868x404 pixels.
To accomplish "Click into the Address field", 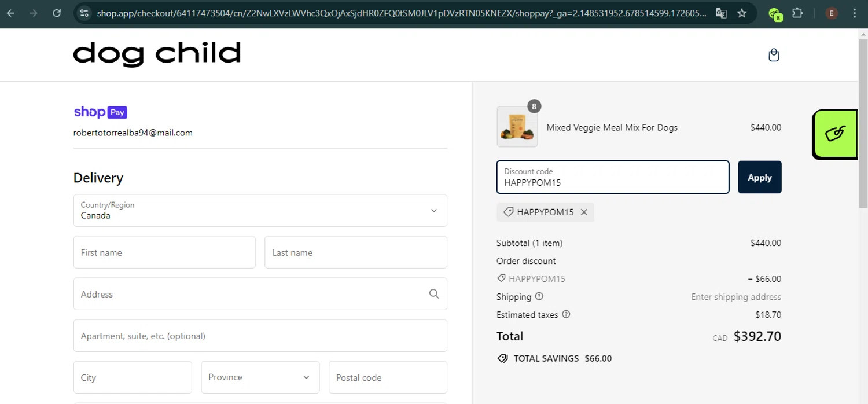I will (260, 294).
